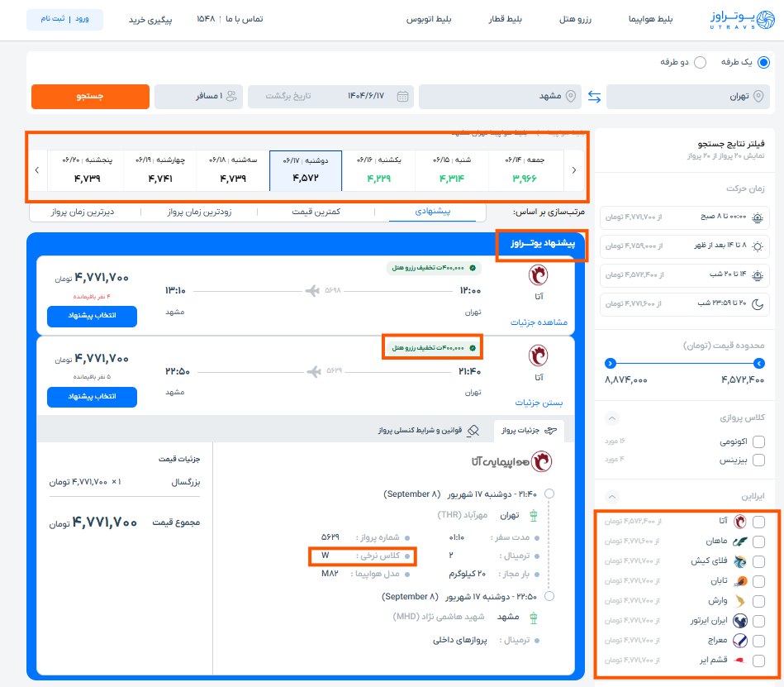Click the تابان airline logo
Screen dimensions: 784x687
click(740, 581)
